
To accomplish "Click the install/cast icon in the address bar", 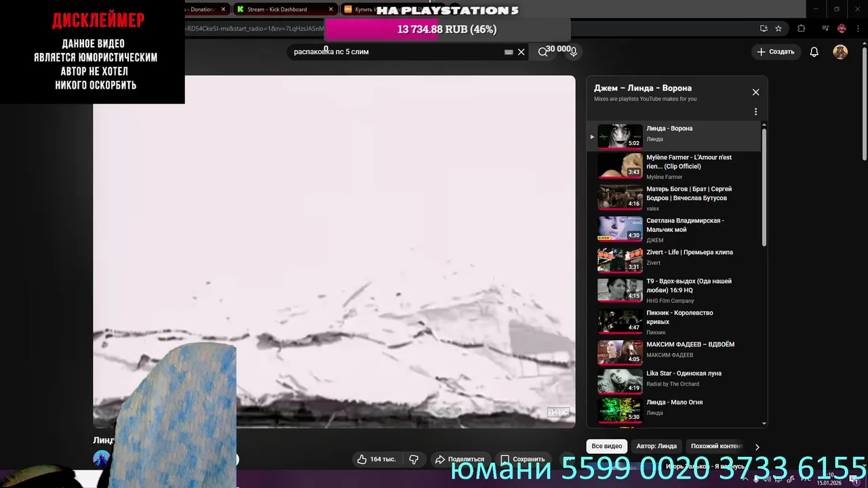I will (764, 28).
